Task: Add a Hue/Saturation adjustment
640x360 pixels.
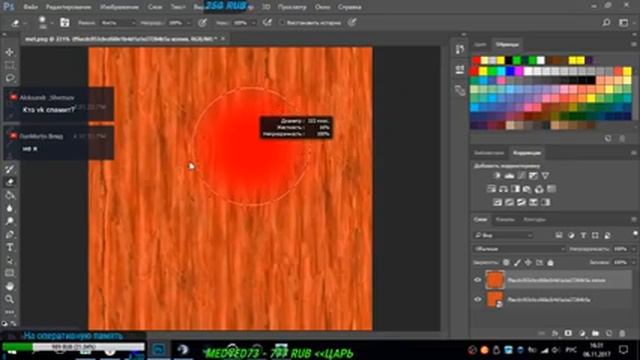Action: (x=491, y=189)
